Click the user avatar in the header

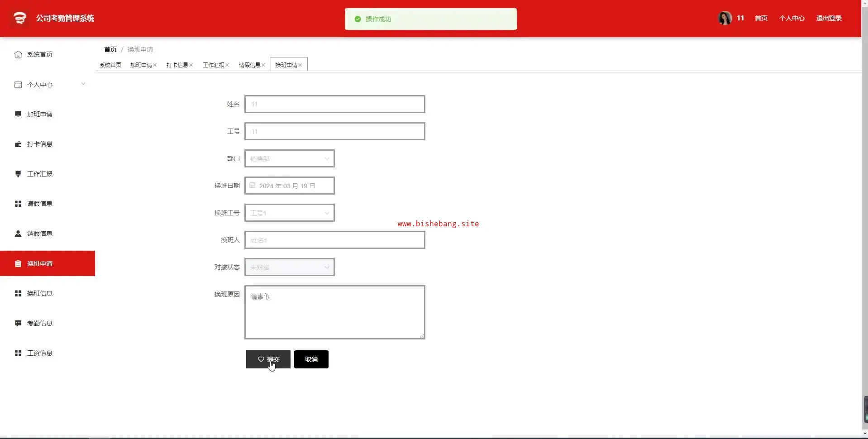pyautogui.click(x=725, y=18)
